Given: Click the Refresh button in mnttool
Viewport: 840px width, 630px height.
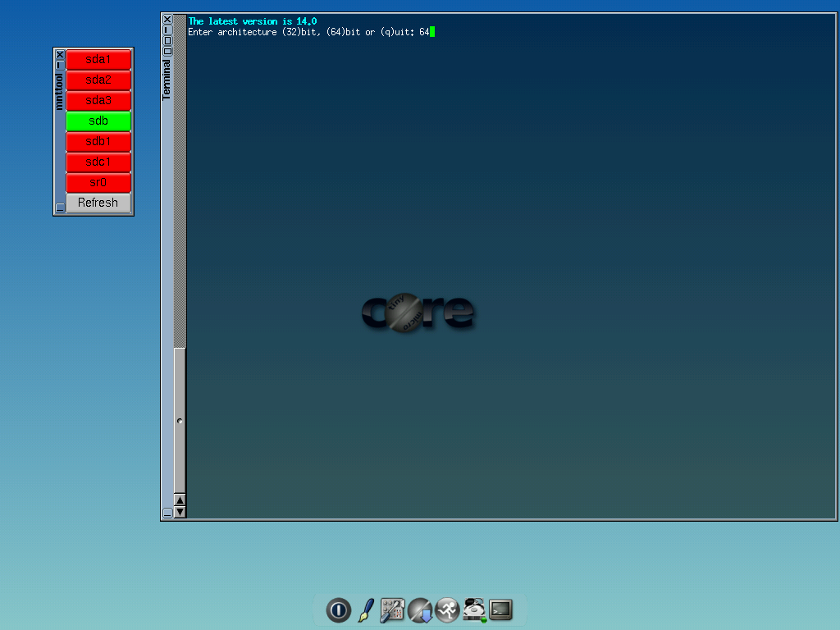Looking at the screenshot, I should (x=98, y=203).
